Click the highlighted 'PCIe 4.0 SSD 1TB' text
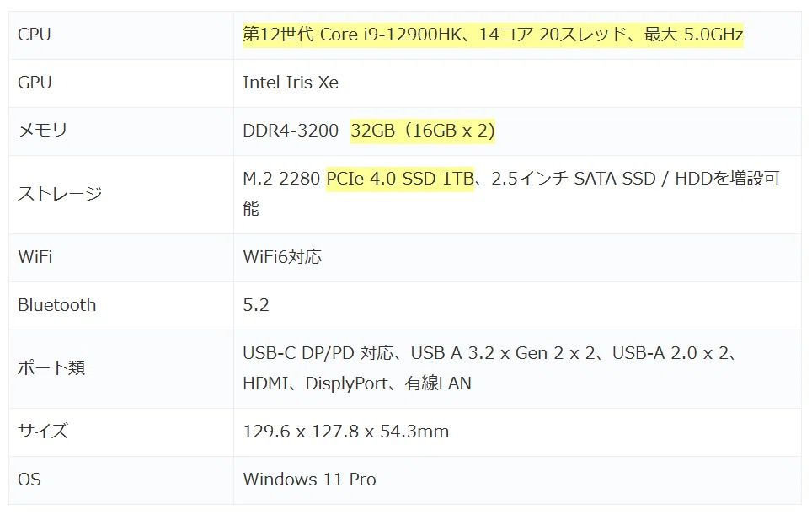This screenshot has width=812, height=520. click(400, 179)
